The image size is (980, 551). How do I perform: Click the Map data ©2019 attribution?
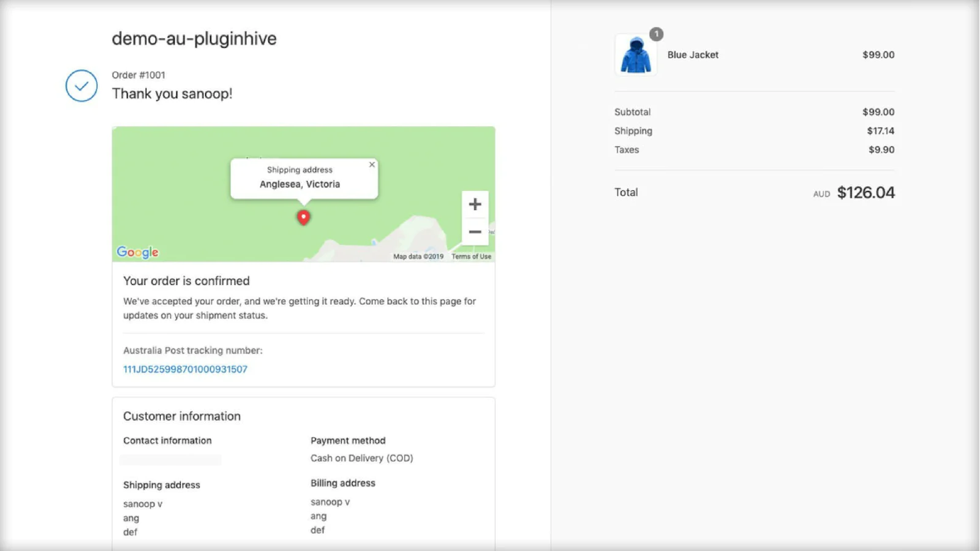[x=418, y=257]
